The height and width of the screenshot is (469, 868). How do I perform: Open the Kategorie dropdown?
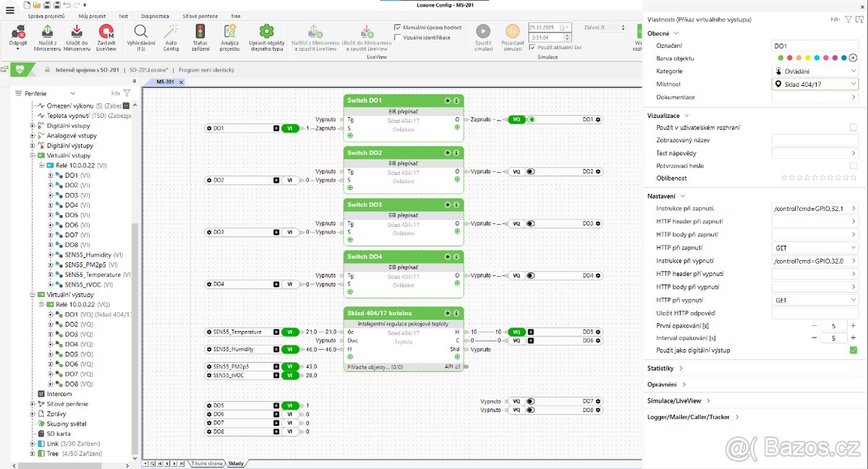coord(815,71)
